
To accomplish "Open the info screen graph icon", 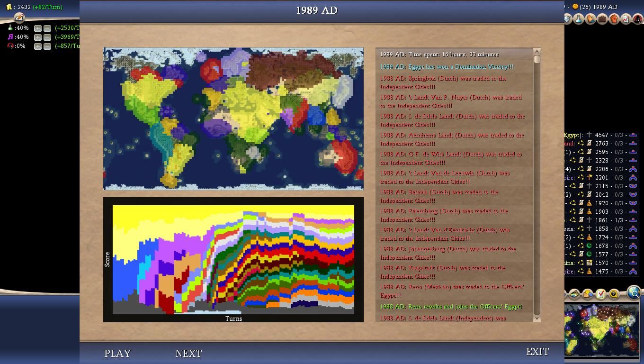I will point(626,19).
